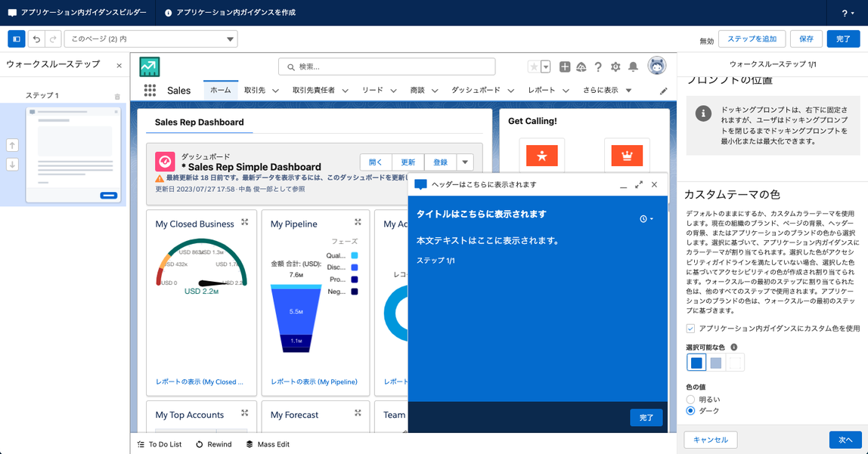The image size is (868, 454).
Task: Open the リード tab
Action: click(373, 90)
